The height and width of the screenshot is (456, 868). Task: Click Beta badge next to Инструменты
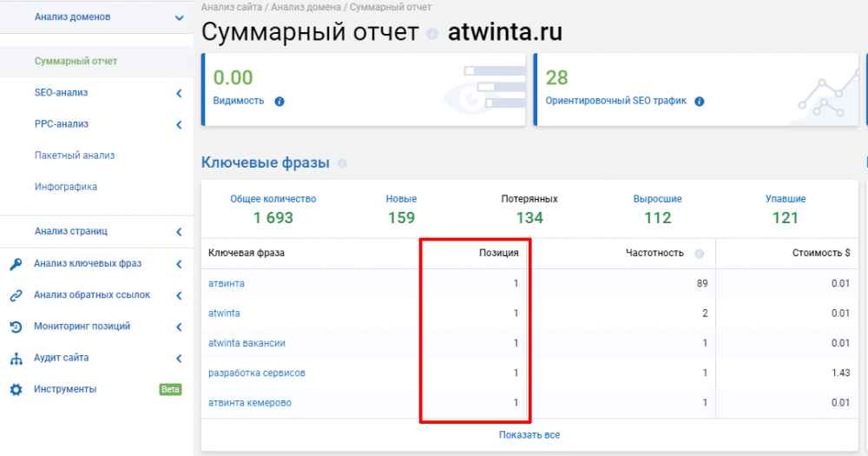[170, 389]
